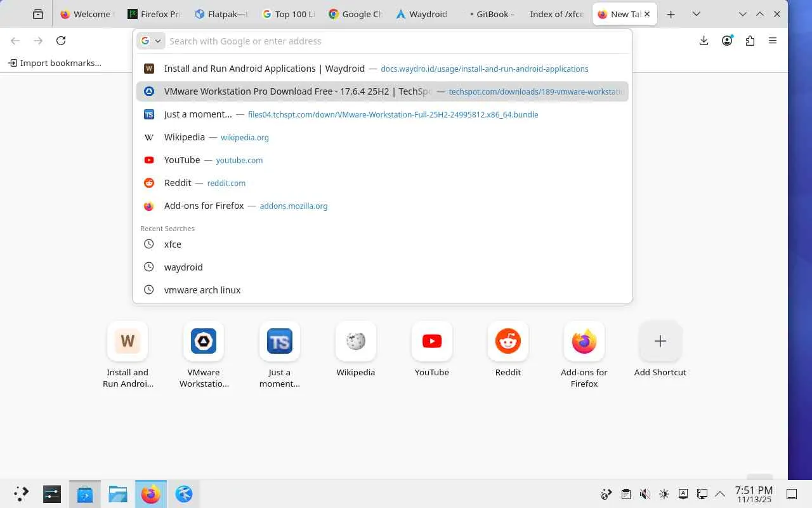Click the Firefox icon in the taskbar

(151, 494)
